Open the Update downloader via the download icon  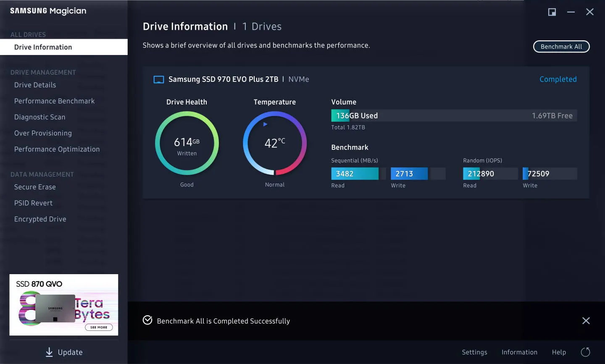pyautogui.click(x=49, y=352)
